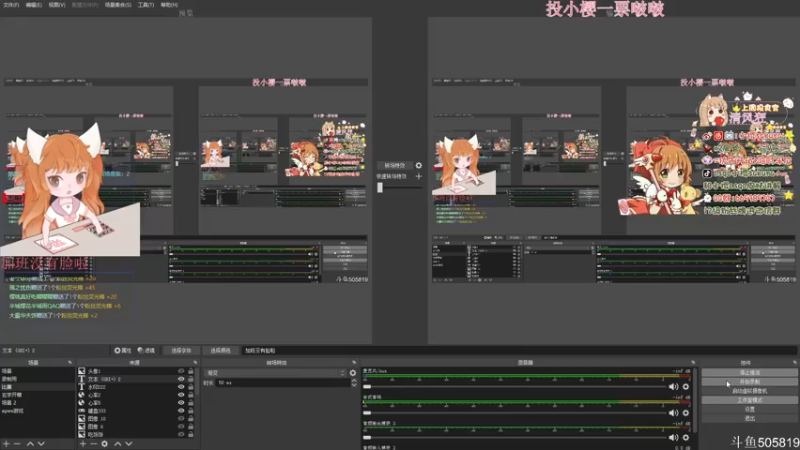800x450 pixels.
Task: Mute the 麦克风/Aux speaker icon
Action: tap(673, 387)
